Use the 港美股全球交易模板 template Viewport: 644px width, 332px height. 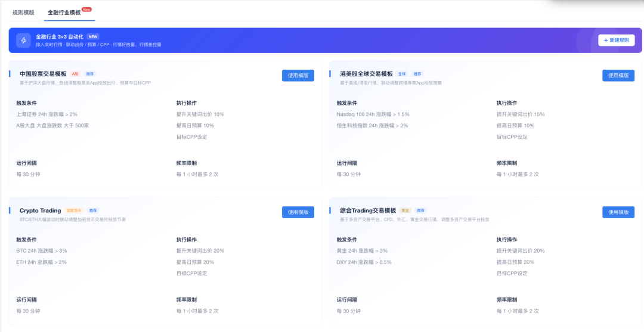(618, 76)
